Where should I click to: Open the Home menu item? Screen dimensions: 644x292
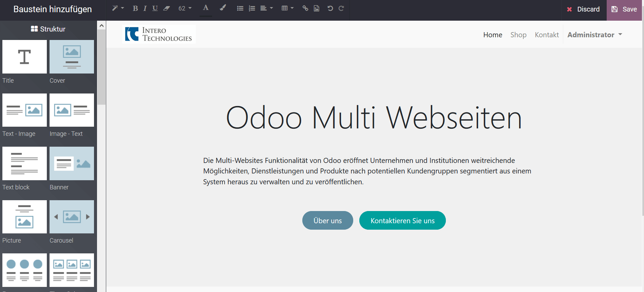pyautogui.click(x=493, y=35)
